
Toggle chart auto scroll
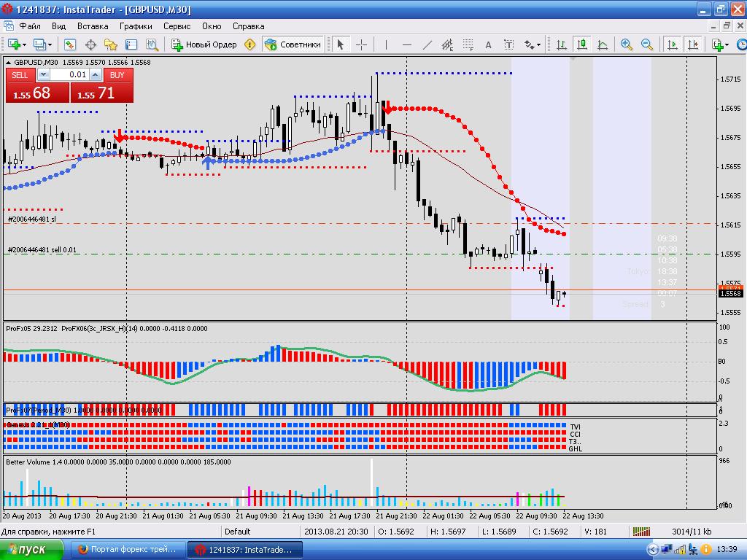[672, 44]
